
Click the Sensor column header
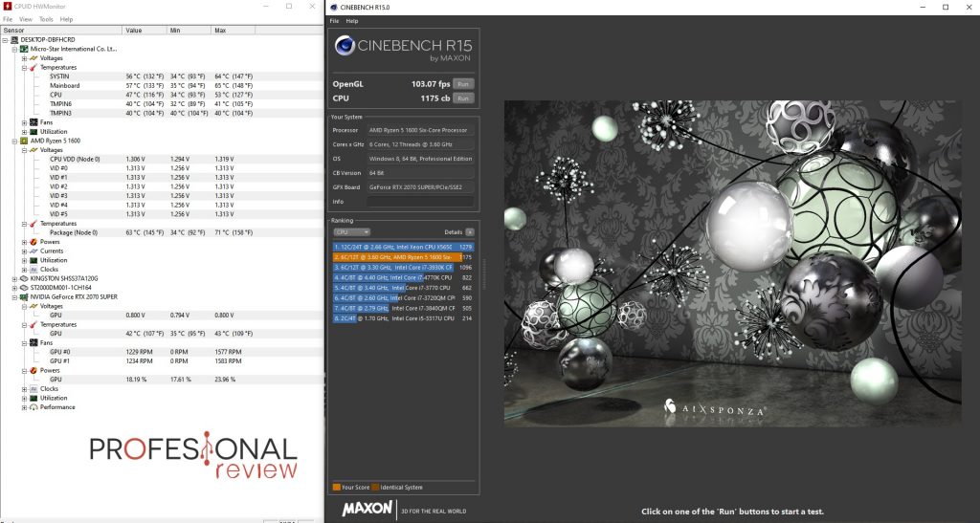point(62,30)
